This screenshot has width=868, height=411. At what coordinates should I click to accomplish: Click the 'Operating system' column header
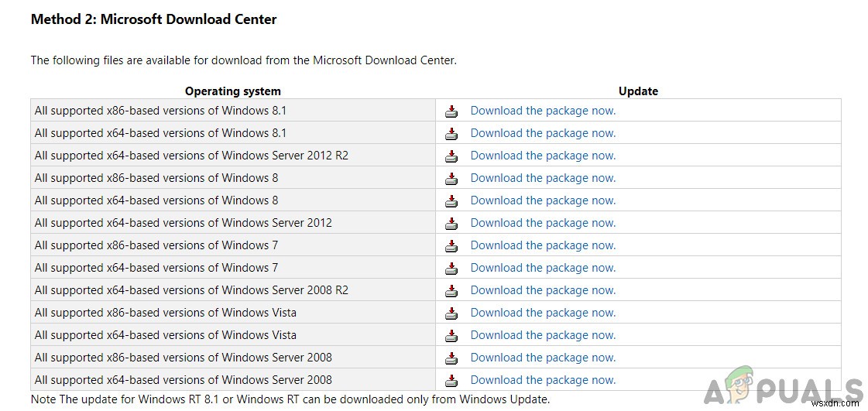(x=233, y=91)
